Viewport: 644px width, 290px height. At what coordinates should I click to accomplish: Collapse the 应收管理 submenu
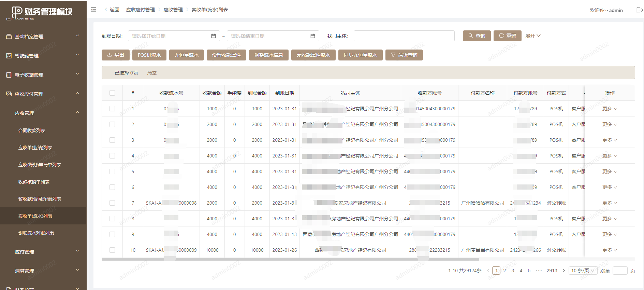[77, 112]
